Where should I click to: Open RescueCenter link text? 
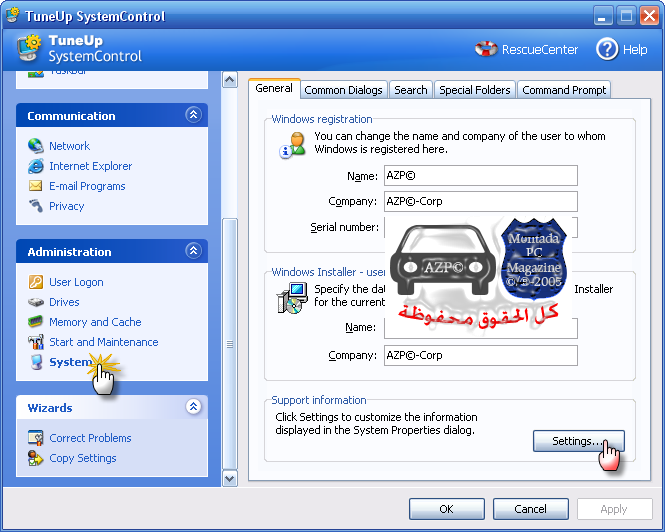[540, 50]
